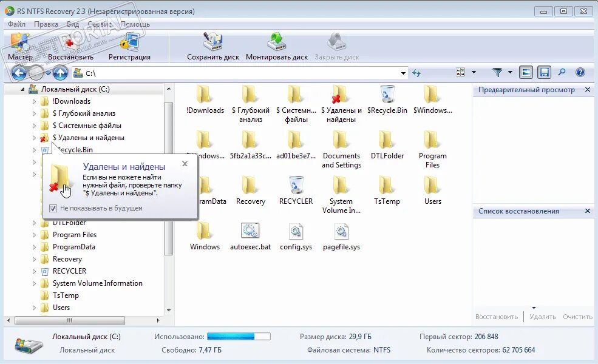
Task: Open the search magnifier icon
Action: 561,72
